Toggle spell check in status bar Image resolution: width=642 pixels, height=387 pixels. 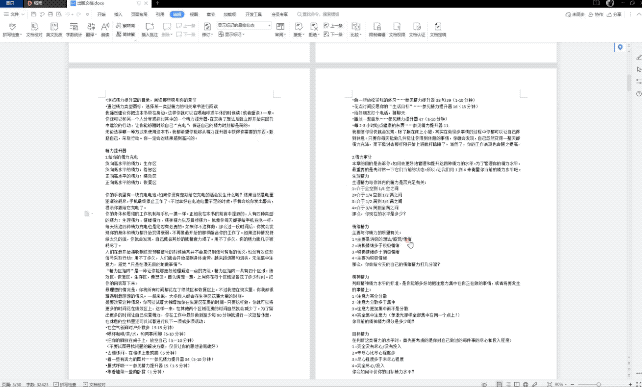(x=66, y=385)
